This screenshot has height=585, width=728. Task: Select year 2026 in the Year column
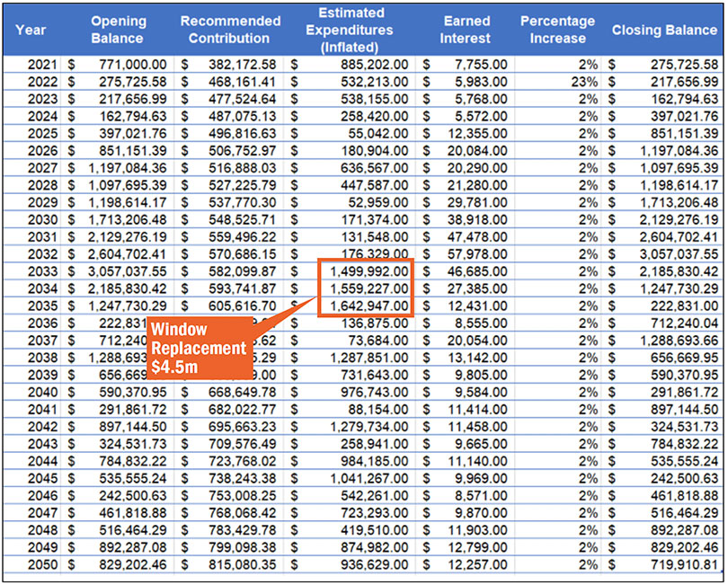[x=43, y=150]
